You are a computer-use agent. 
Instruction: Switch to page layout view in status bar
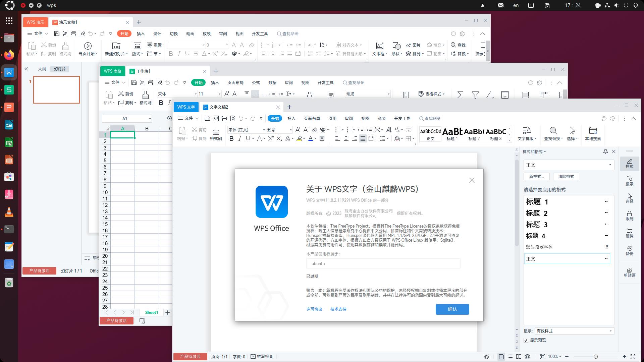click(501, 357)
